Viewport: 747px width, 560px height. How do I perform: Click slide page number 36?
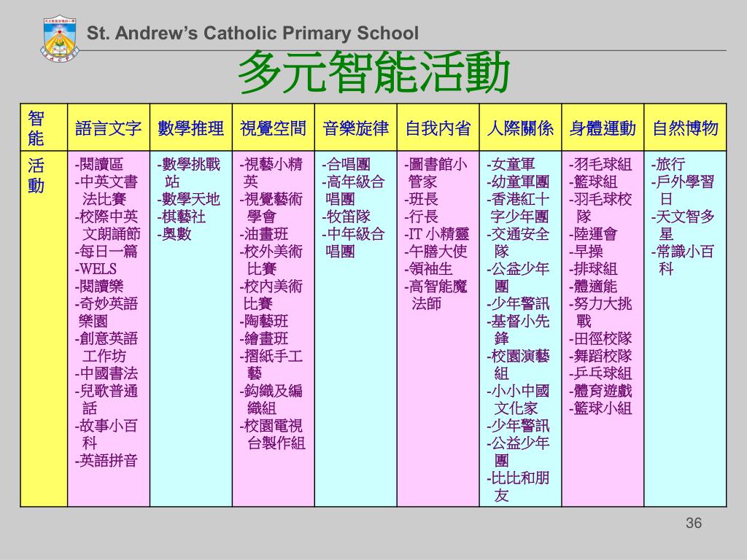[694, 523]
